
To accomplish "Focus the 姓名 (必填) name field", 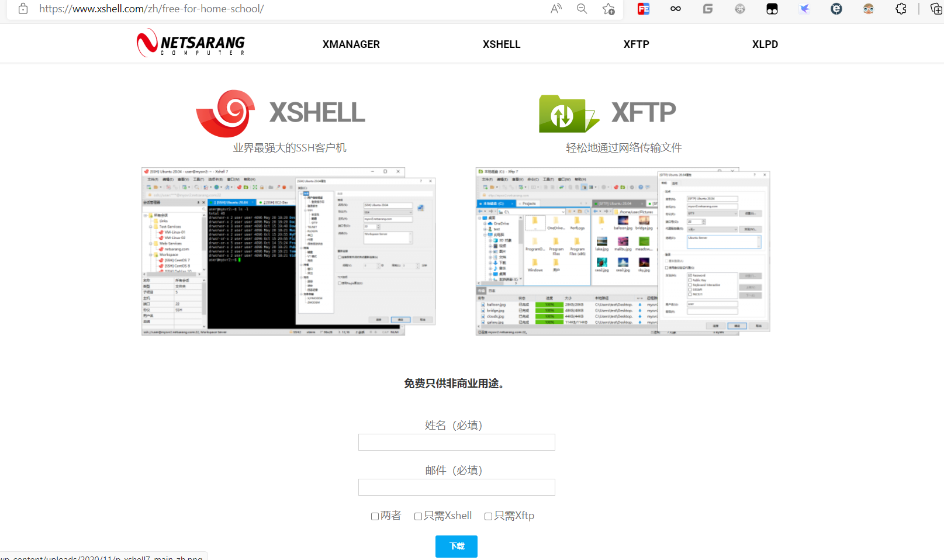I will (x=457, y=443).
